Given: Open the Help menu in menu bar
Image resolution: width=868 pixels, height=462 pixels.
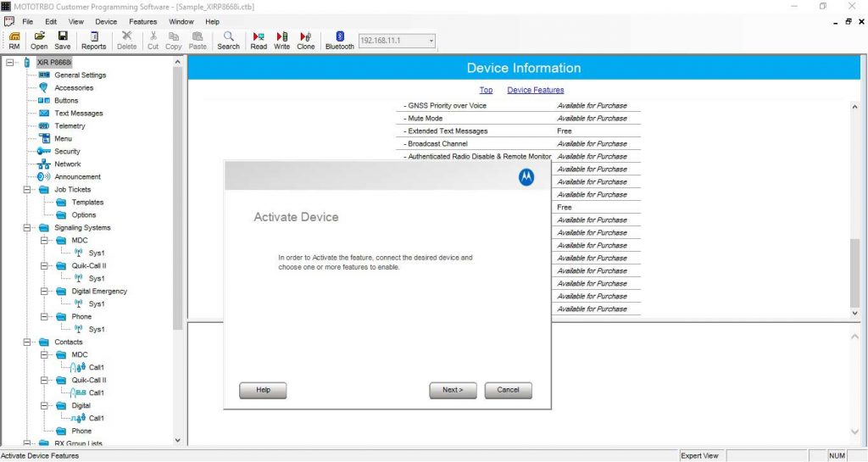Looking at the screenshot, I should [212, 22].
